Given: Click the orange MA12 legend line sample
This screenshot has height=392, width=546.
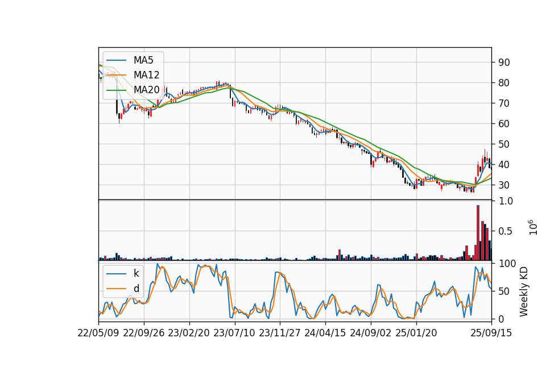Looking at the screenshot, I should (x=116, y=75).
